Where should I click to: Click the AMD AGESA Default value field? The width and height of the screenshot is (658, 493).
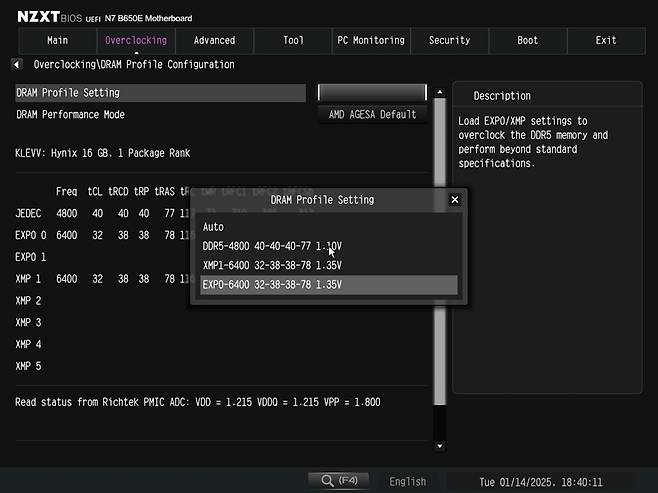coord(372,115)
